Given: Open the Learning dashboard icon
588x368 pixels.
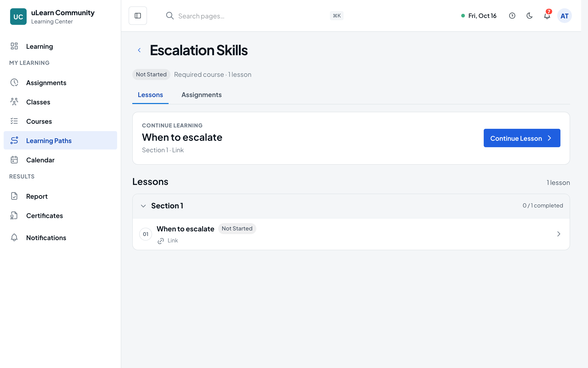Looking at the screenshot, I should [x=14, y=46].
